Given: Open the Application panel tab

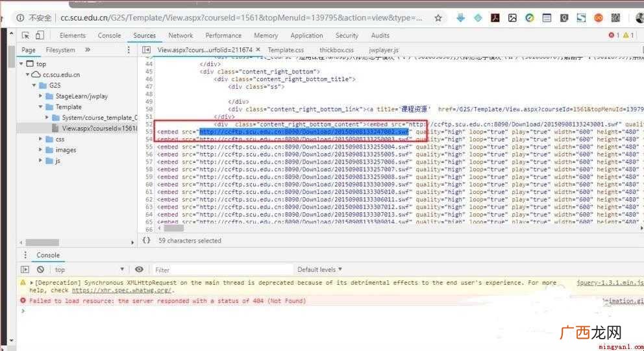Looking at the screenshot, I should [x=306, y=36].
